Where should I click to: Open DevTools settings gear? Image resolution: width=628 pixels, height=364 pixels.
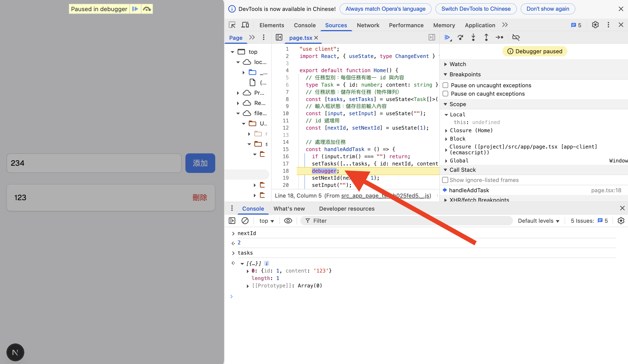[595, 25]
